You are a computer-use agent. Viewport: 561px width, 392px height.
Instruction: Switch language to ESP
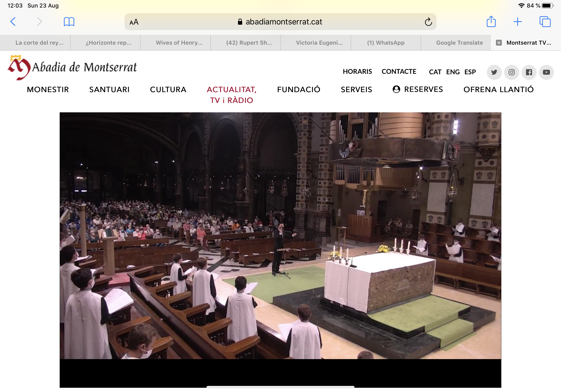(470, 72)
